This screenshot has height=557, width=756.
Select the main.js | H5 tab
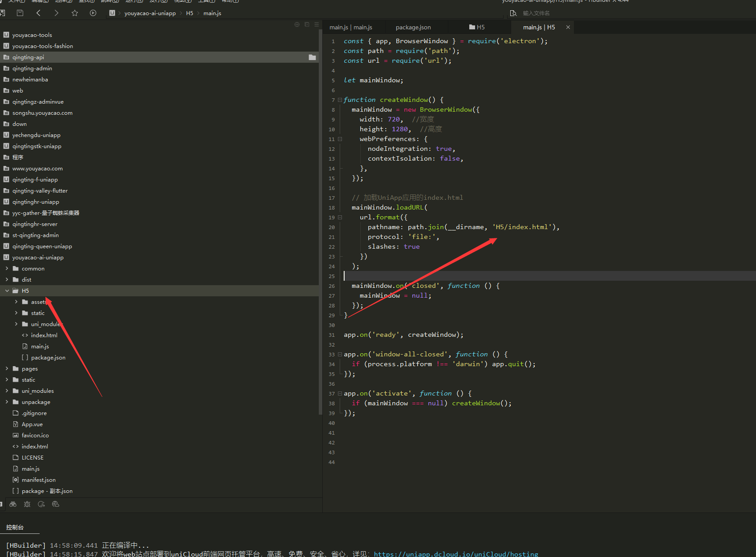click(x=539, y=27)
